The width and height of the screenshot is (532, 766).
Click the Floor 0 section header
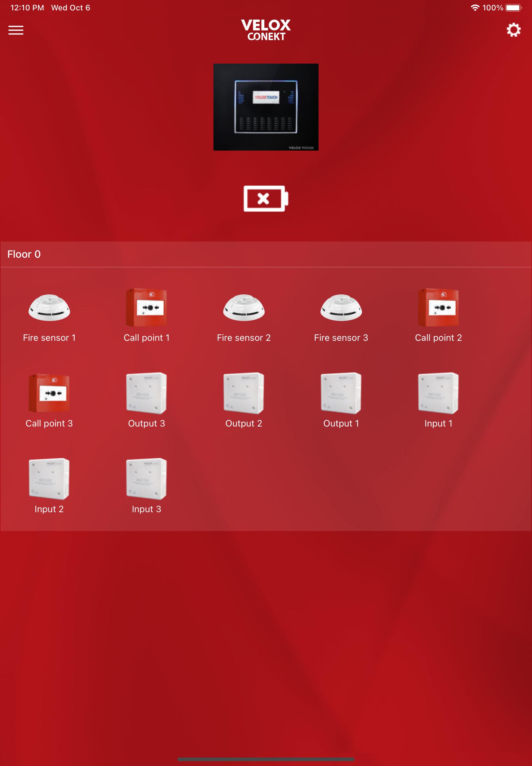pos(266,254)
